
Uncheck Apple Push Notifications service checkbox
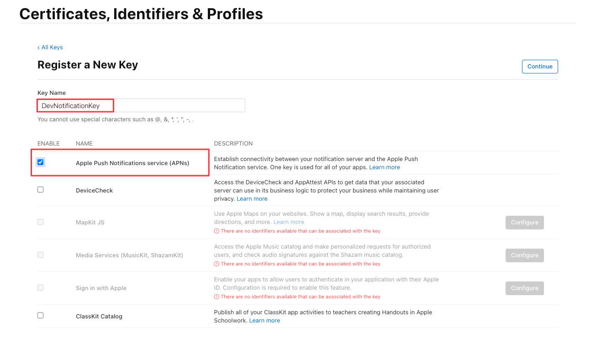pyautogui.click(x=41, y=162)
